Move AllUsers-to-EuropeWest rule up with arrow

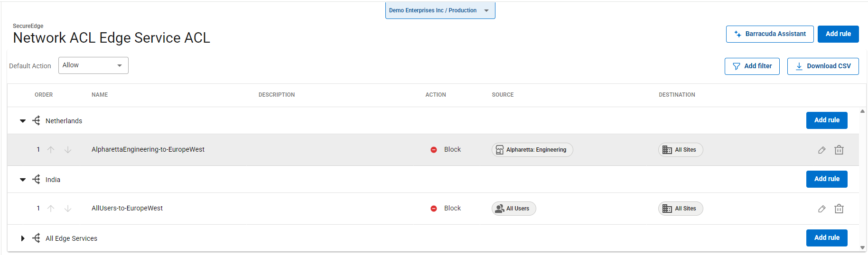[x=51, y=209]
